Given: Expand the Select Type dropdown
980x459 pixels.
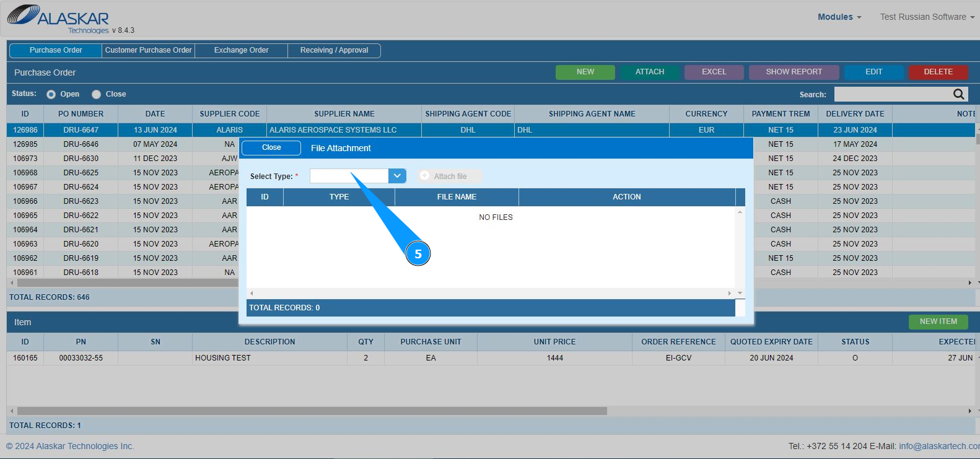Looking at the screenshot, I should [x=397, y=176].
